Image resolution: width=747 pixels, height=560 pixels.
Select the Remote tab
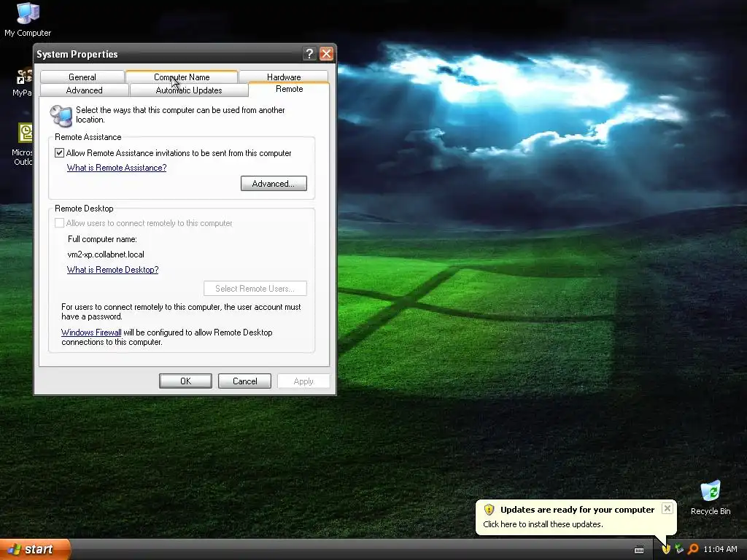click(289, 89)
